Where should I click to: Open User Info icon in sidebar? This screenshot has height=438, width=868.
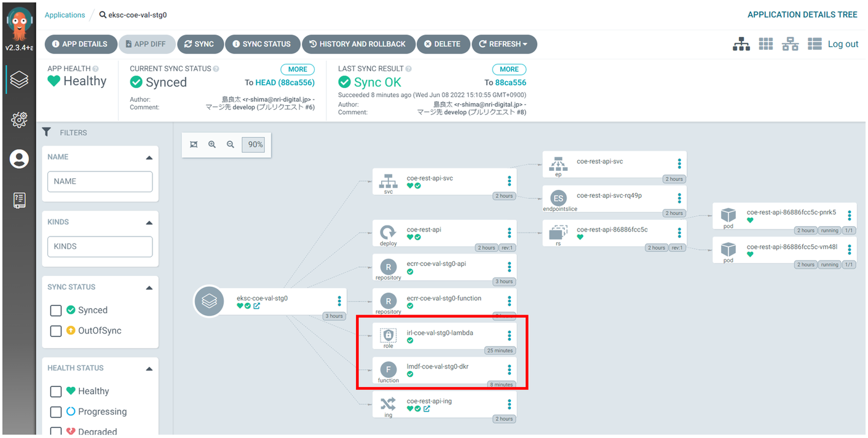19,159
